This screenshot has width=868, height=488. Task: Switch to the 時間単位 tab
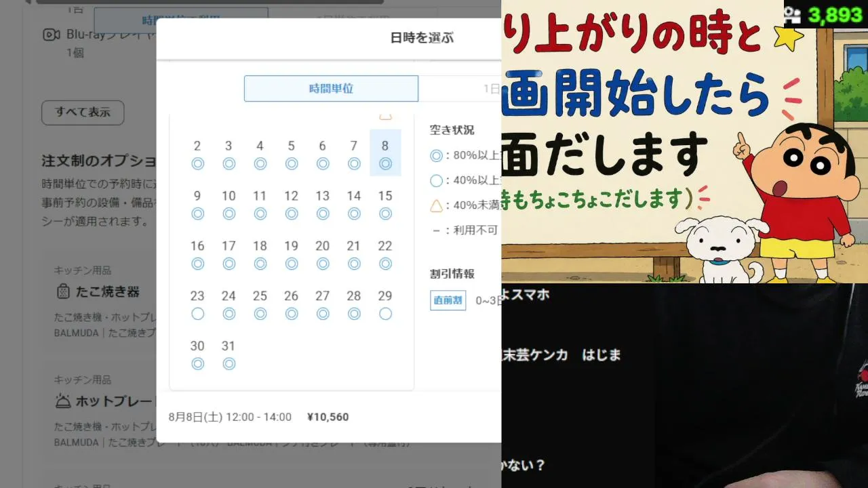pos(331,89)
